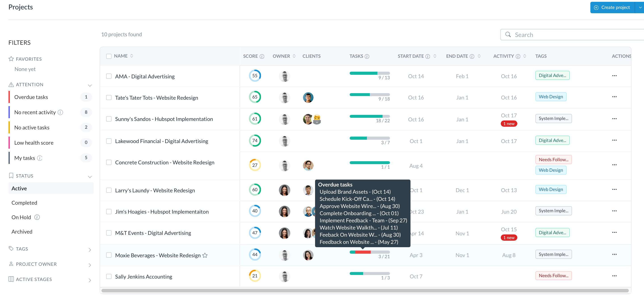Toggle the select-all checkbox in header

click(x=109, y=56)
